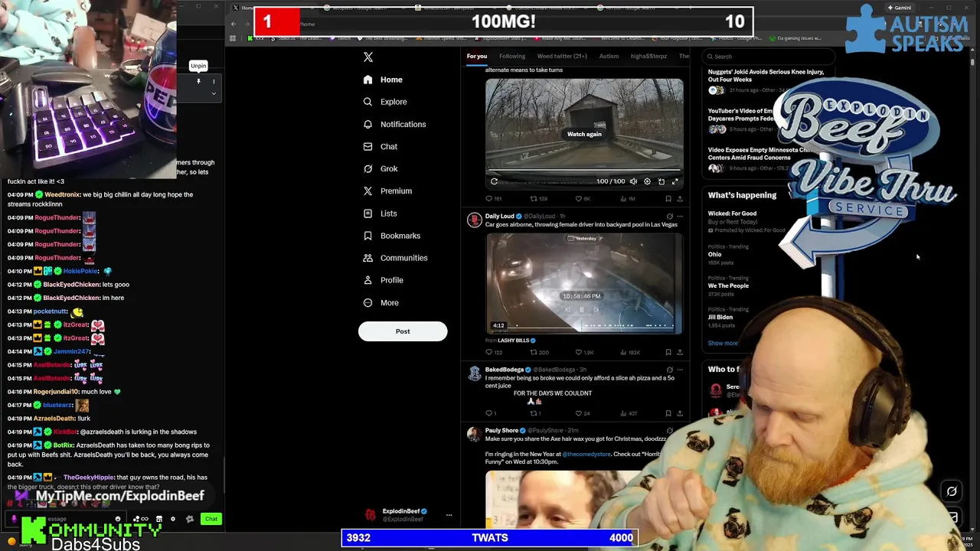980x551 pixels.
Task: Like the covered bridge post with 6K likes
Action: click(x=583, y=199)
